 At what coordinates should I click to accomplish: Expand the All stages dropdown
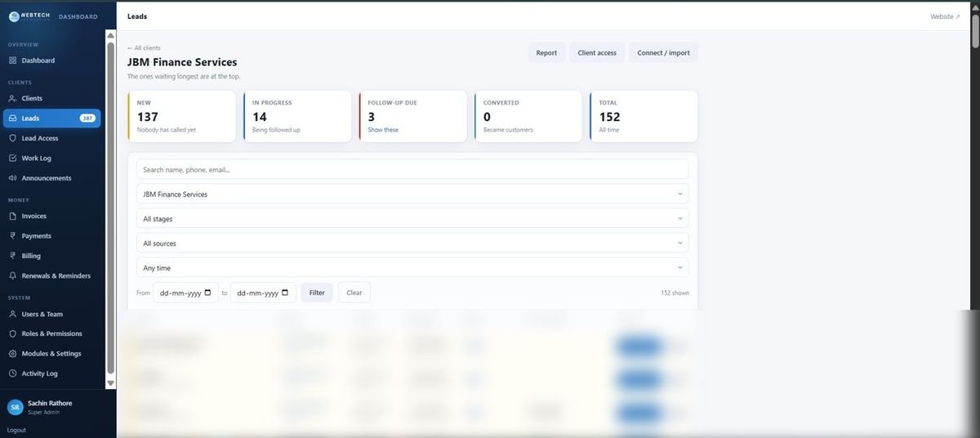click(412, 218)
